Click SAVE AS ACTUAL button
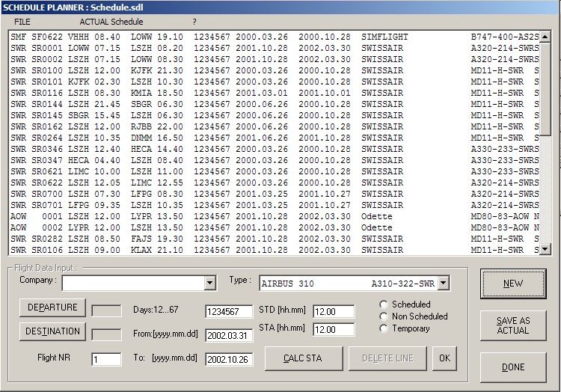The image size is (561, 392). pos(513,325)
